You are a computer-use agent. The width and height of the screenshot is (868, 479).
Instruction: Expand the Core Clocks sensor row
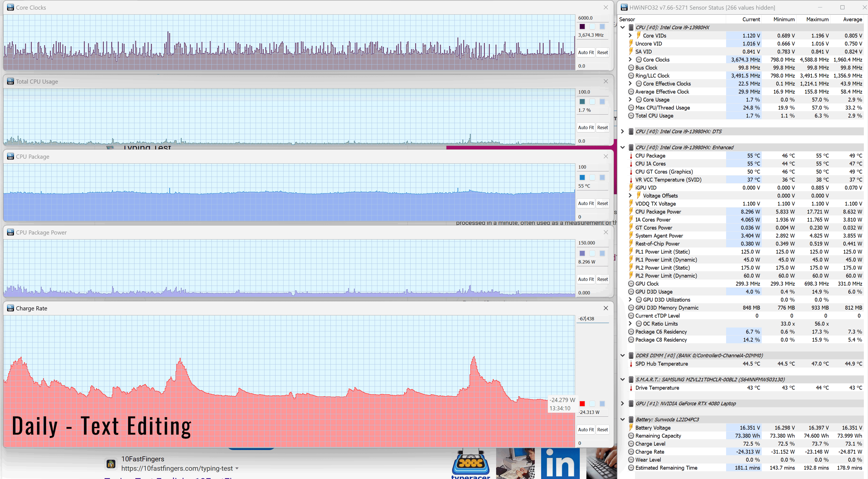coord(630,60)
